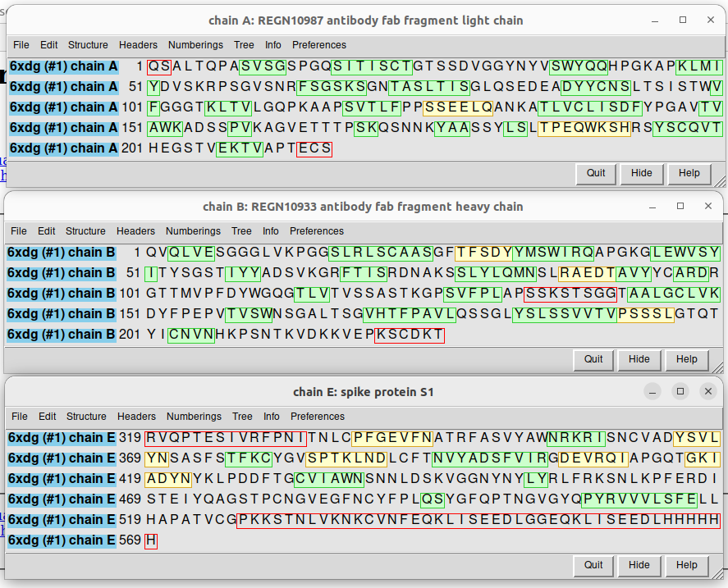Screen dimensions: 728x588
Task: Open Preferences menu in chain E window
Action: pyautogui.click(x=318, y=417)
